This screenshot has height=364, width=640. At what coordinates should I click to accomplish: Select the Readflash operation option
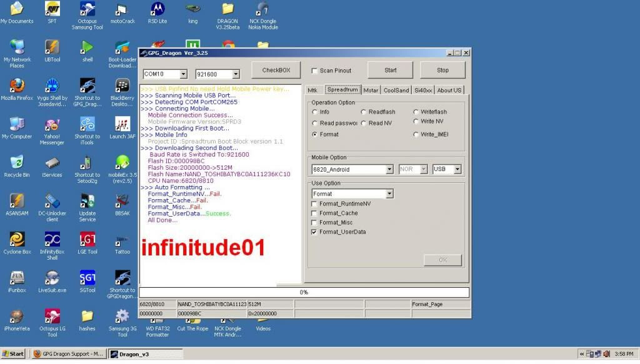tap(363, 112)
